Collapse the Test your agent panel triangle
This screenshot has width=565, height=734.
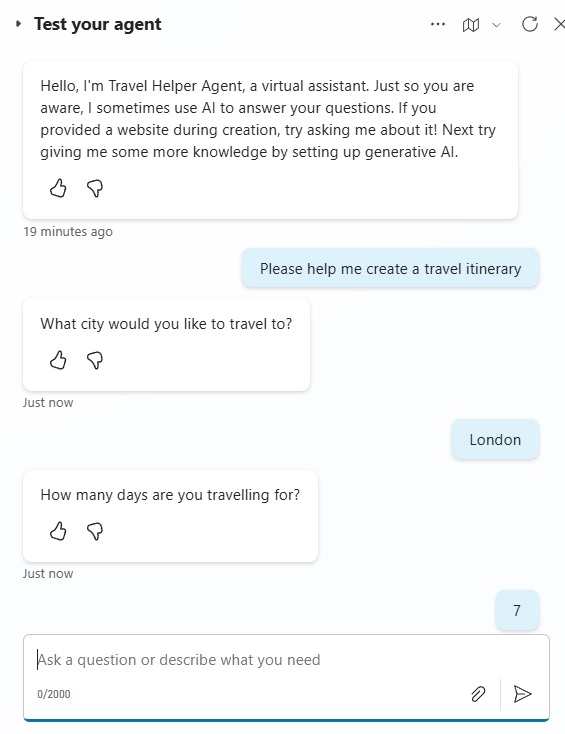[x=18, y=23]
